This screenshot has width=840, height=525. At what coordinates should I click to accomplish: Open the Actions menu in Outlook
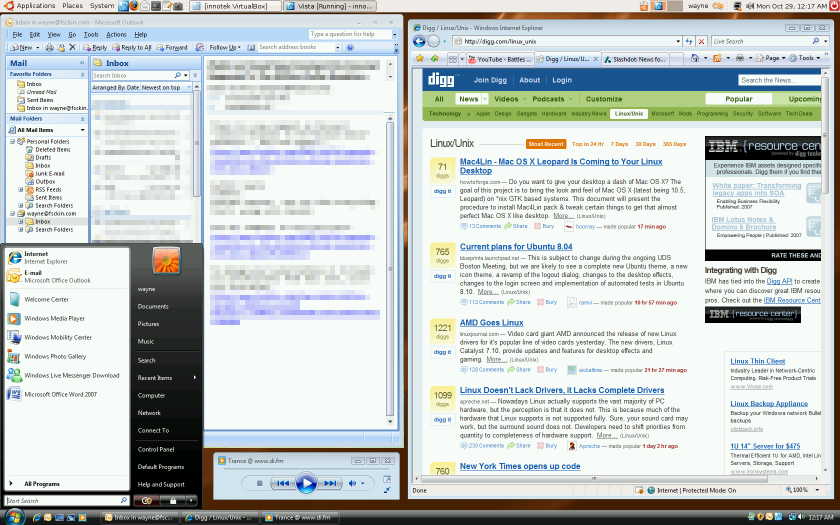click(116, 34)
